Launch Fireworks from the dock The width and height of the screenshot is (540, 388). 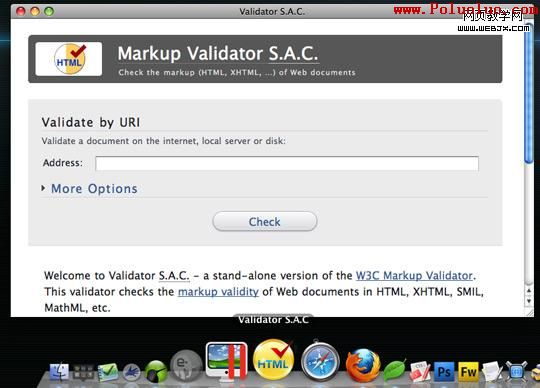click(x=468, y=372)
